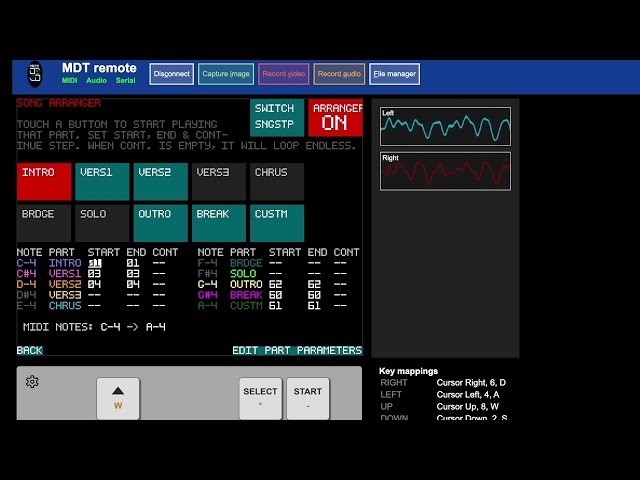Click the MIDI NOTES C-4 to A-4 line
640x480 pixels.
pos(94,327)
